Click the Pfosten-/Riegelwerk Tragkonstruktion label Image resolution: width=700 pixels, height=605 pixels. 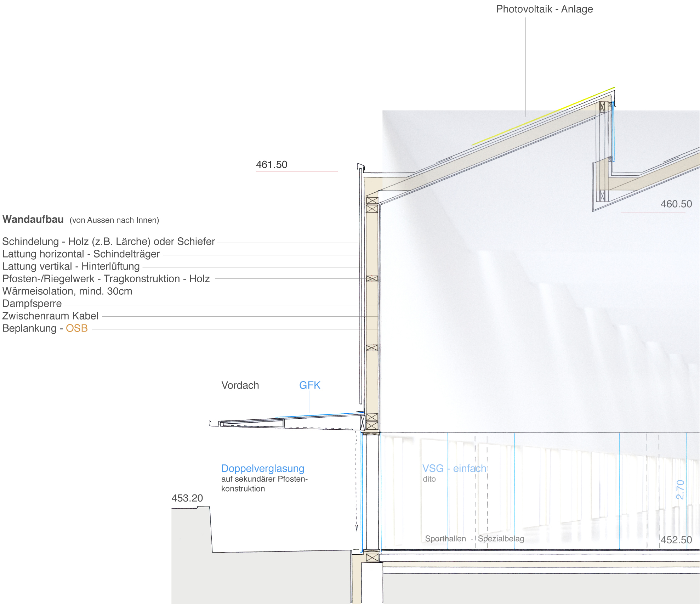tap(106, 279)
